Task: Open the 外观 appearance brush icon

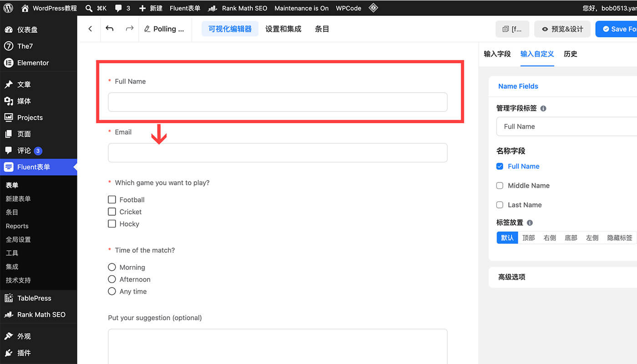Action: point(9,336)
